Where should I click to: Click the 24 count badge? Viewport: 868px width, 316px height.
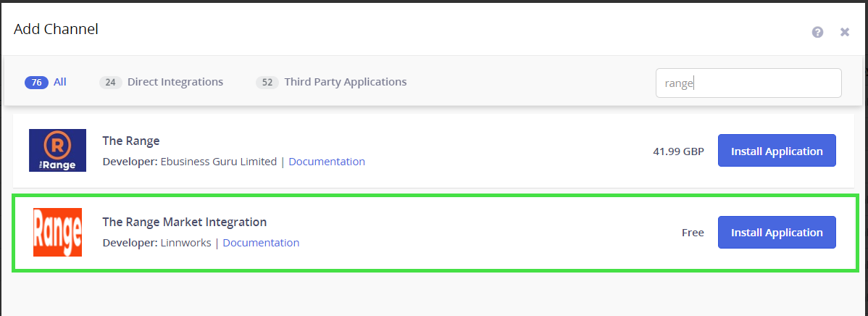(110, 83)
